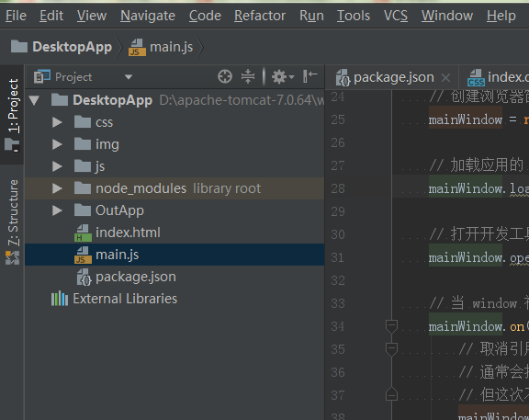This screenshot has height=420, width=529.
Task: Click main.js in the breadcrumb bar
Action: (172, 47)
